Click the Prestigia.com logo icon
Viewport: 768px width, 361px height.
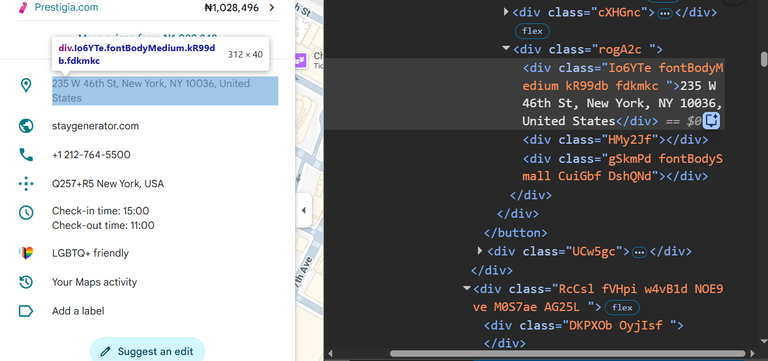23,7
